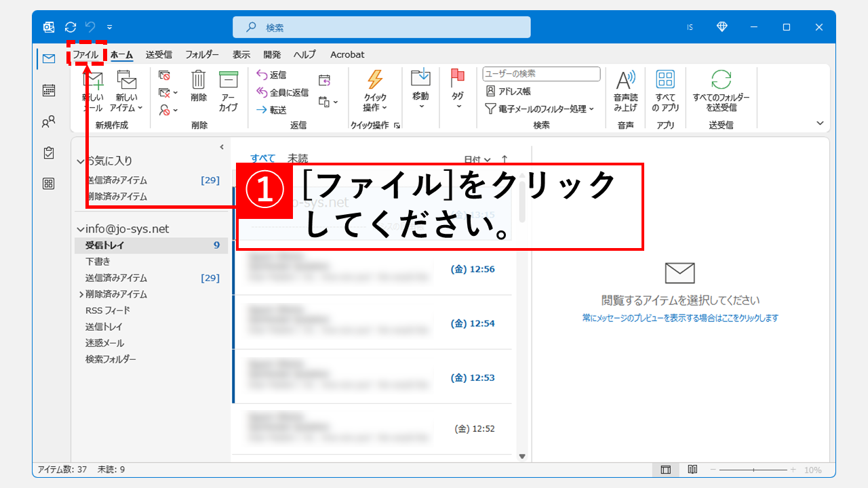Click the IS account button
The image size is (868, 488).
click(690, 27)
